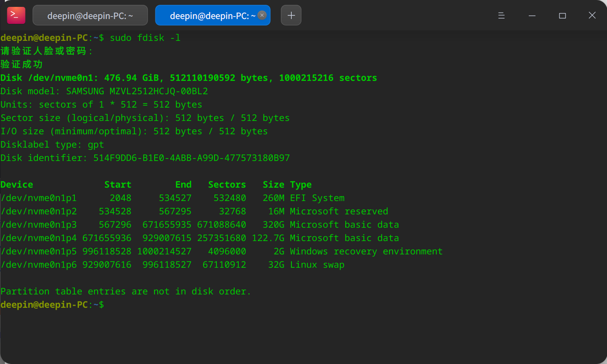Maximize the terminal window
The image size is (607, 364).
point(562,15)
